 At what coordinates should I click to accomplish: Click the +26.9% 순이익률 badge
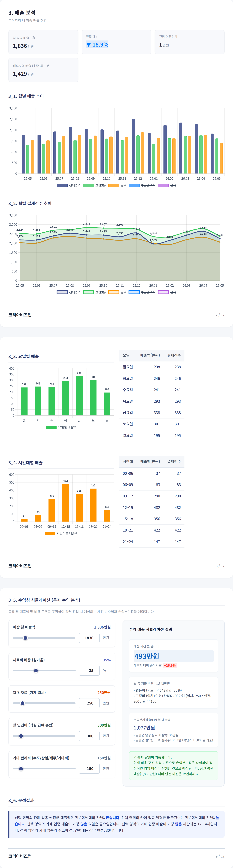[170, 665]
